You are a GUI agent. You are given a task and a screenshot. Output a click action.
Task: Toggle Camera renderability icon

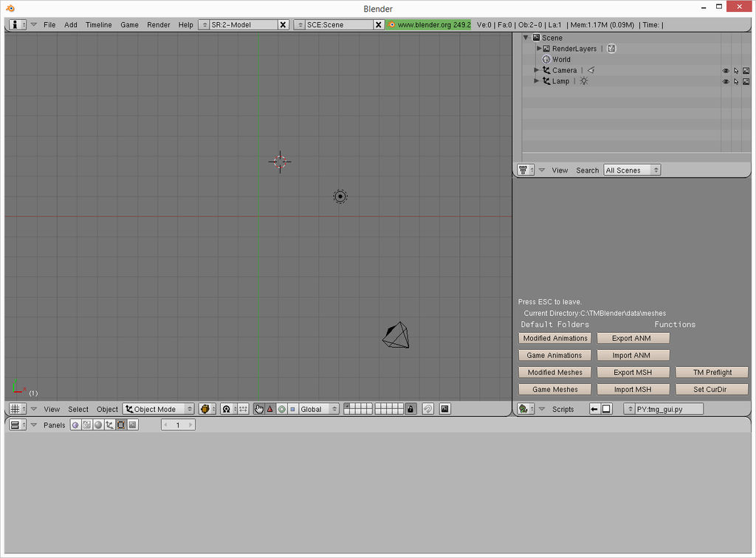click(746, 71)
